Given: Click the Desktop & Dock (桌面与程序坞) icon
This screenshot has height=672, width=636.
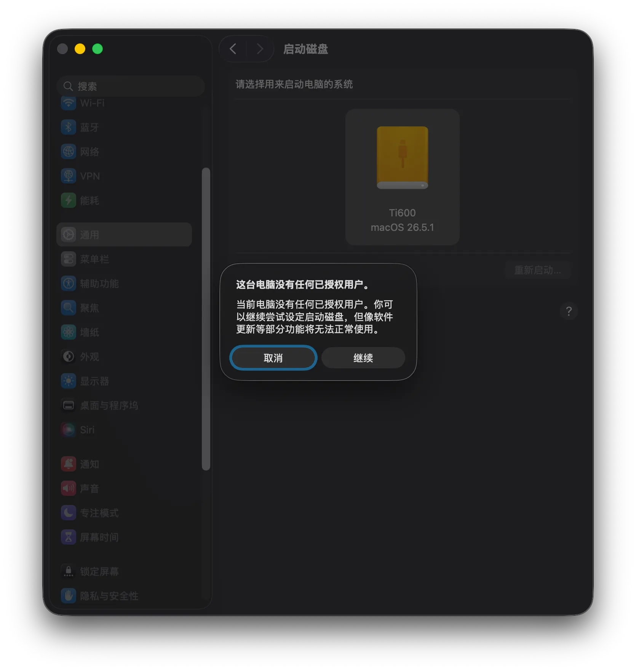Looking at the screenshot, I should (69, 405).
